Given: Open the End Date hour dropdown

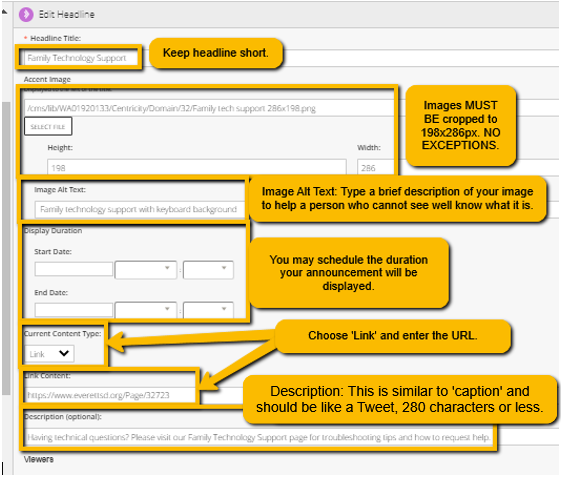Looking at the screenshot, I should point(146,310).
